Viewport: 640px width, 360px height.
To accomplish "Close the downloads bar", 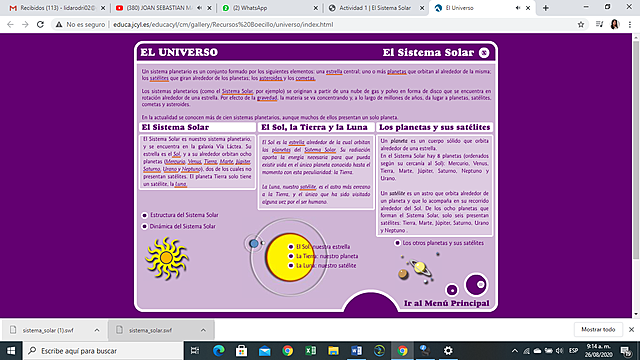I will coord(631,329).
